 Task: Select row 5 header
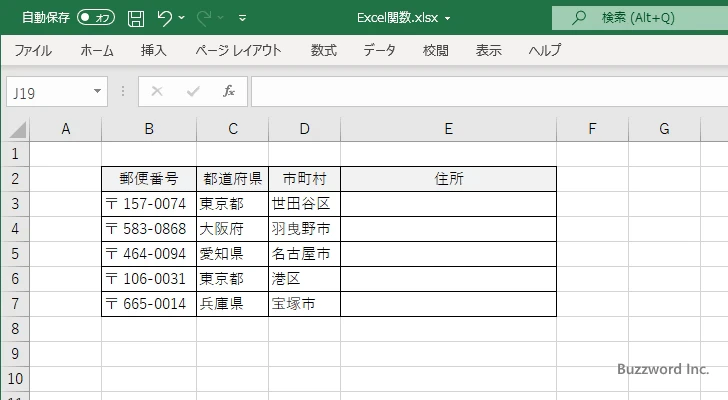pos(15,254)
